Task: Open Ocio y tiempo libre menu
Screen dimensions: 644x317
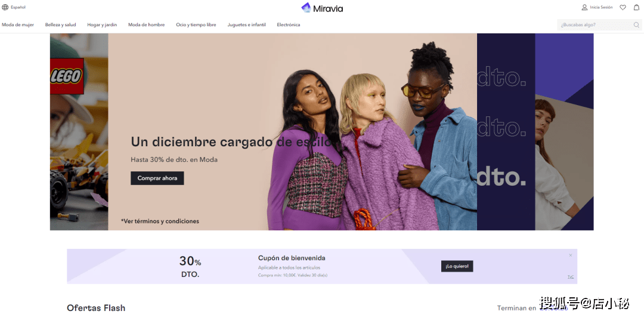Action: [x=196, y=24]
